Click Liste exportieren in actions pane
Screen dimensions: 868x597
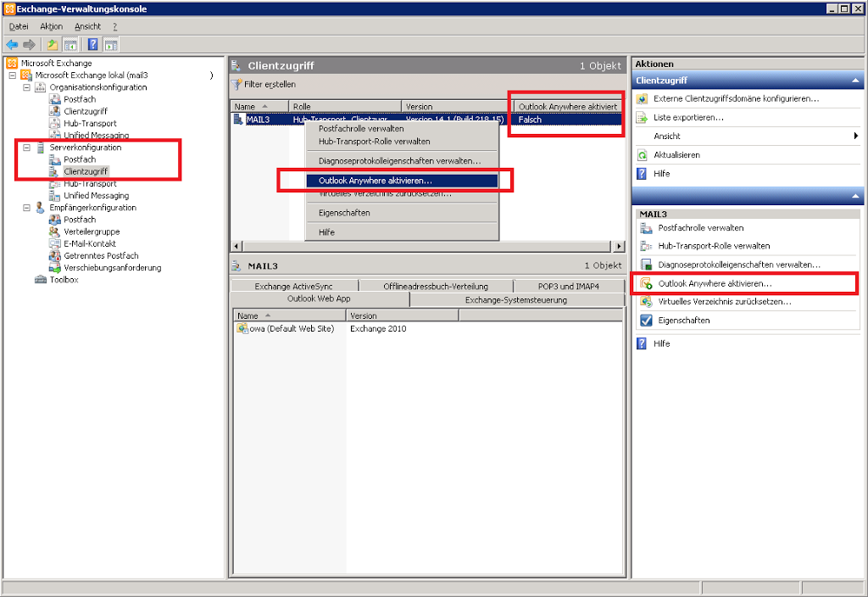688,117
